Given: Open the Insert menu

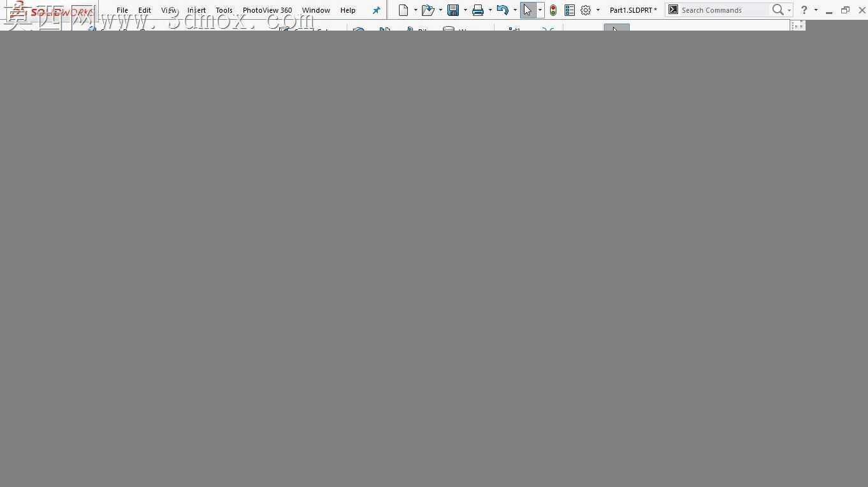Looking at the screenshot, I should pos(196,10).
